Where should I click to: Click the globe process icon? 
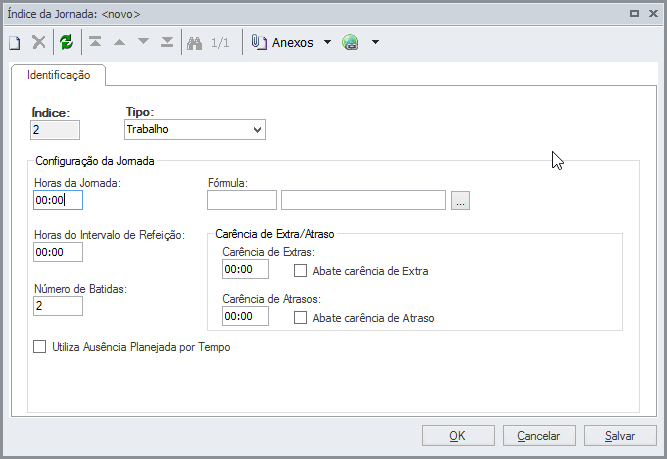tap(351, 43)
